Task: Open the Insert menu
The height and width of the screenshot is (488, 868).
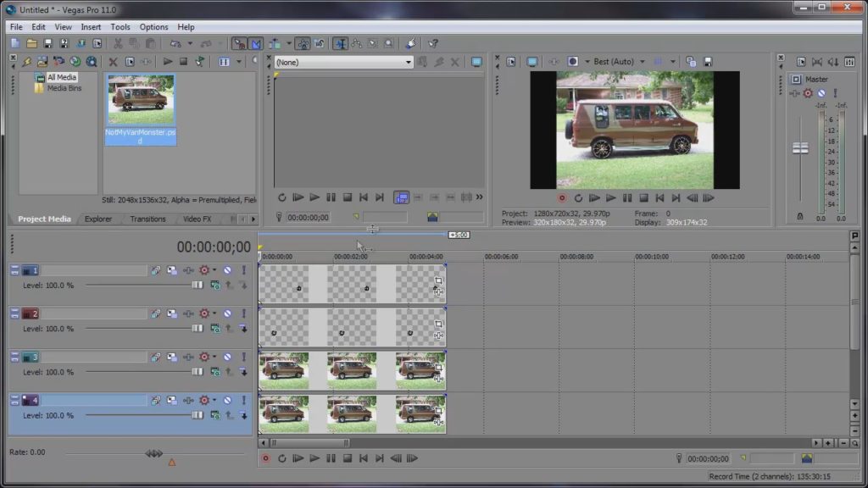Action: 91,27
